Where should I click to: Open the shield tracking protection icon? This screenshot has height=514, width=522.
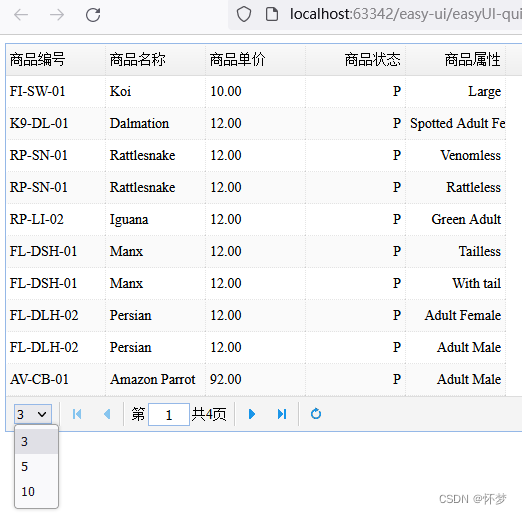click(244, 14)
